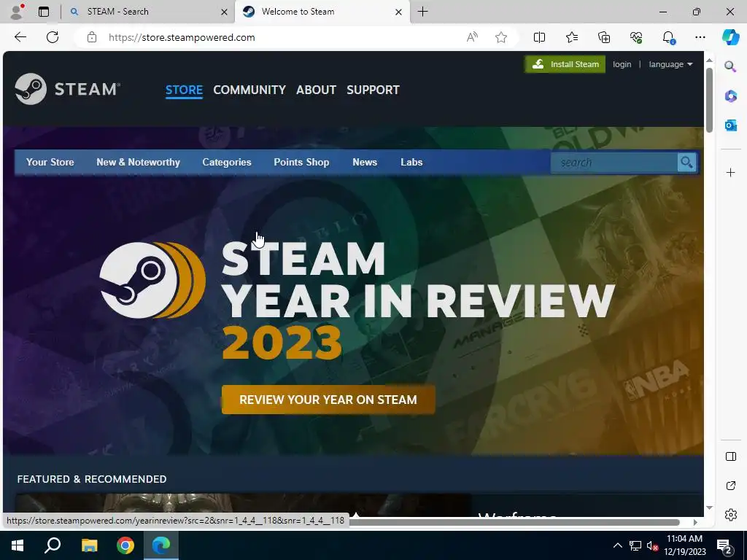Screen dimensions: 747x560
Task: View site information lock icon
Action: click(92, 37)
